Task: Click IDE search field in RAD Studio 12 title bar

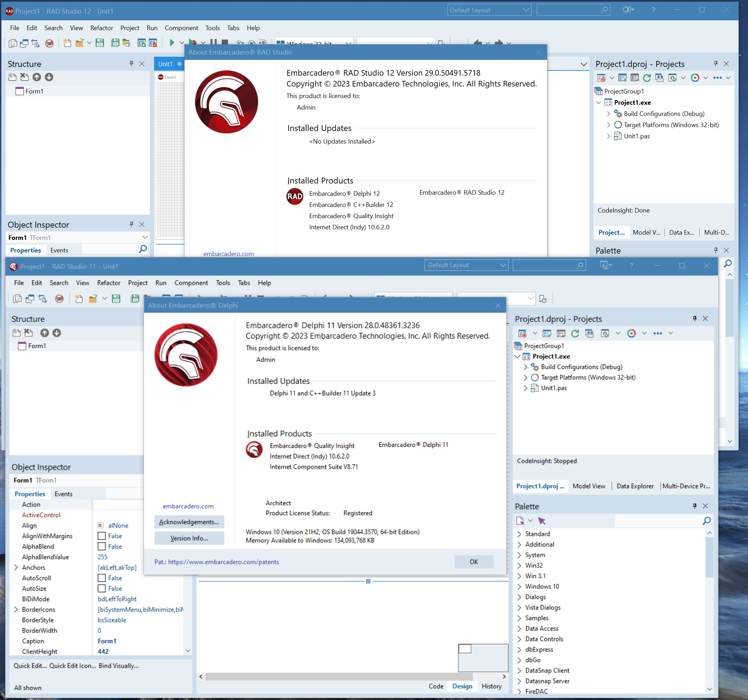Action: (573, 10)
